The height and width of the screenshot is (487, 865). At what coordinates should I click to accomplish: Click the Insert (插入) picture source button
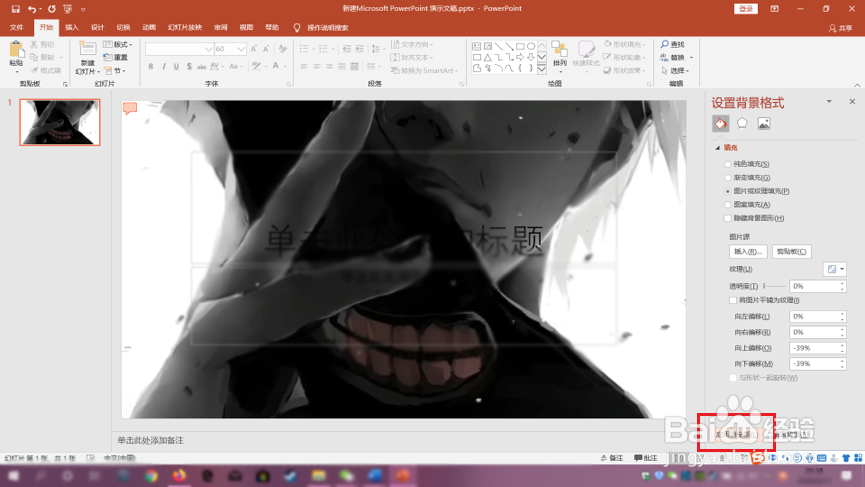click(748, 251)
